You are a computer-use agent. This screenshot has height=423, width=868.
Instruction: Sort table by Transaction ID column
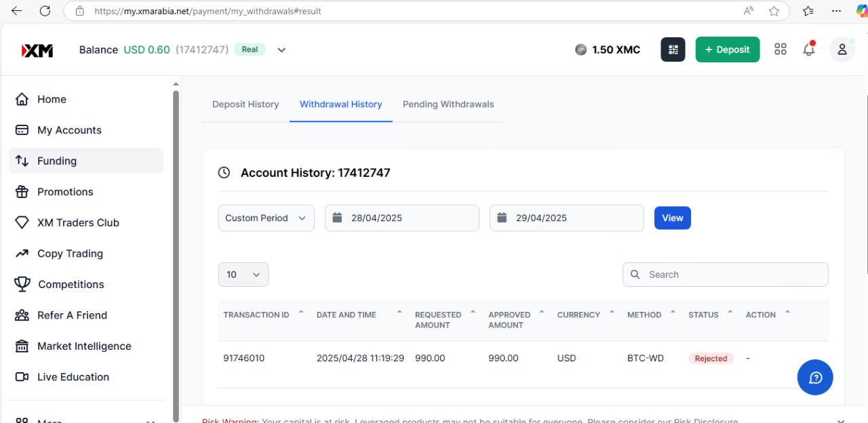click(256, 315)
